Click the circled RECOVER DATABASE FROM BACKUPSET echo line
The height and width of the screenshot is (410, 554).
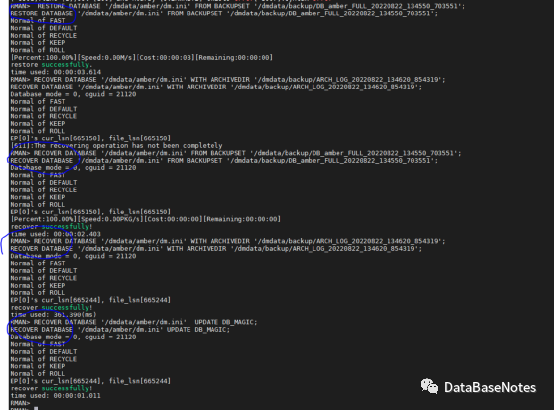224,160
